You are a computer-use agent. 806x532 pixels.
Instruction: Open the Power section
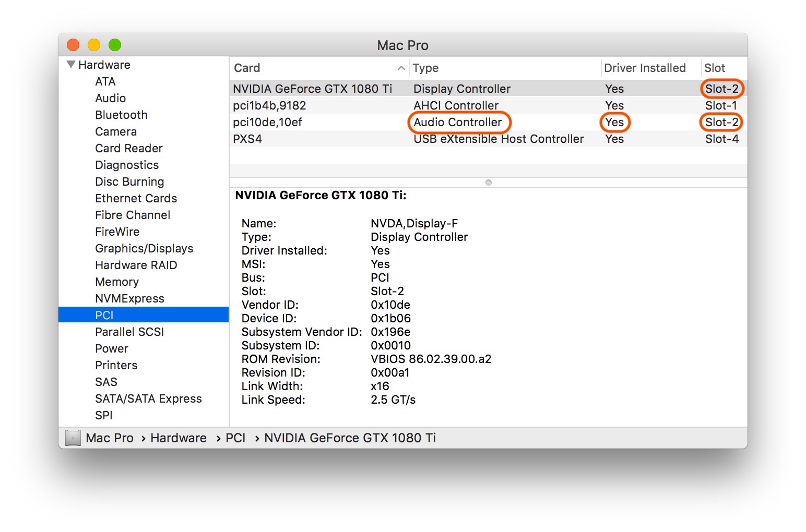click(x=112, y=348)
